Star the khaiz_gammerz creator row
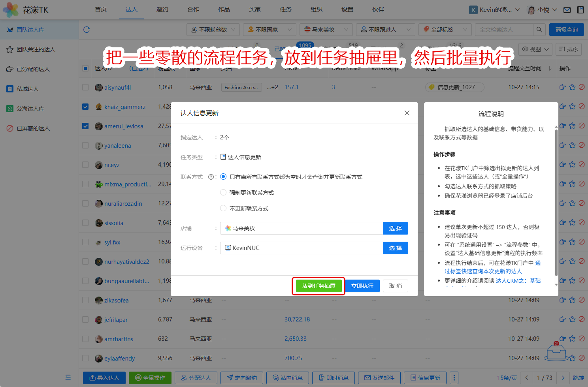This screenshot has height=387, width=588. 572,107
